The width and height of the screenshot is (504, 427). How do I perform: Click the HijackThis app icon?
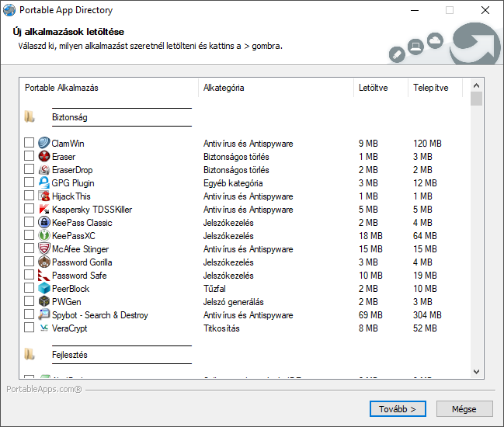coord(44,196)
